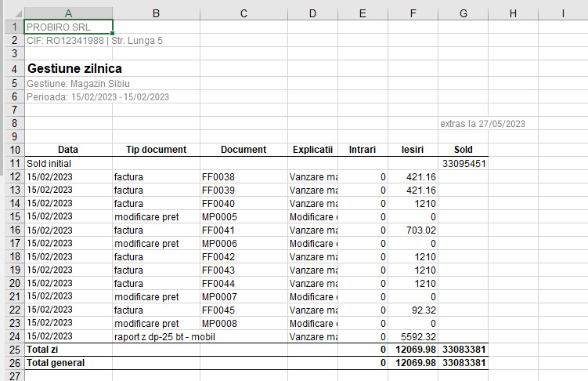This screenshot has height=381, width=588.
Task: Select the Tip document header cell
Action: [x=156, y=150]
